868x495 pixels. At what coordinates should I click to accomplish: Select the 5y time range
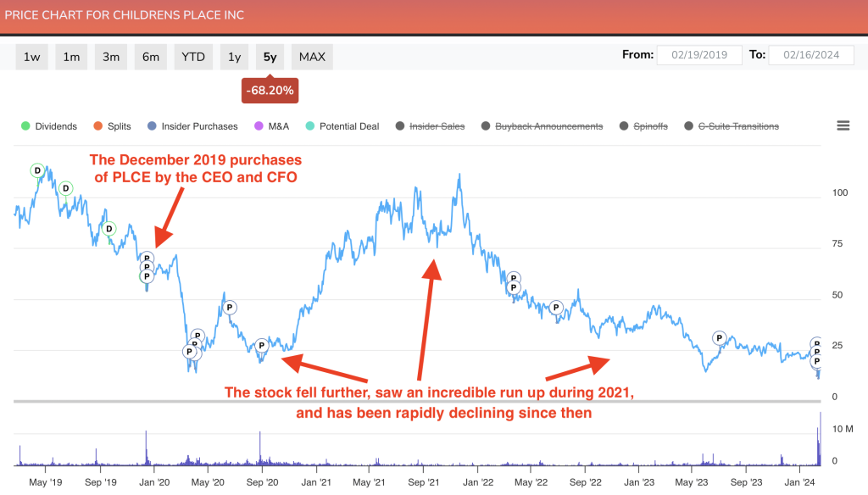click(270, 57)
